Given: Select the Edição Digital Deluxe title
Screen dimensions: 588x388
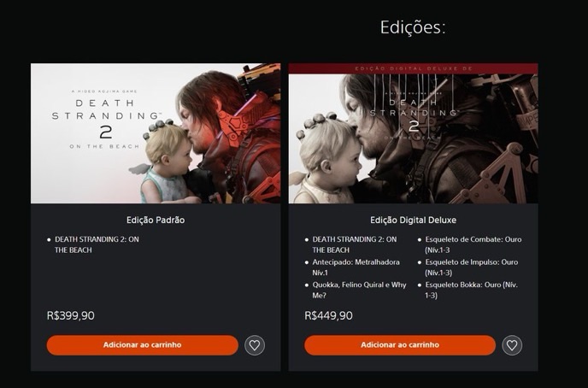Looking at the screenshot, I should point(414,220).
